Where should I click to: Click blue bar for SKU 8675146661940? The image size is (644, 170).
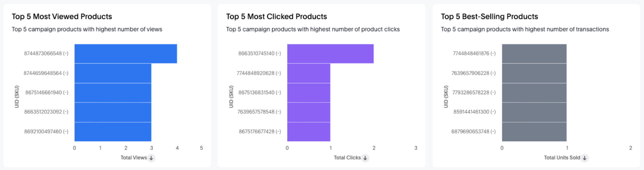tap(113, 93)
